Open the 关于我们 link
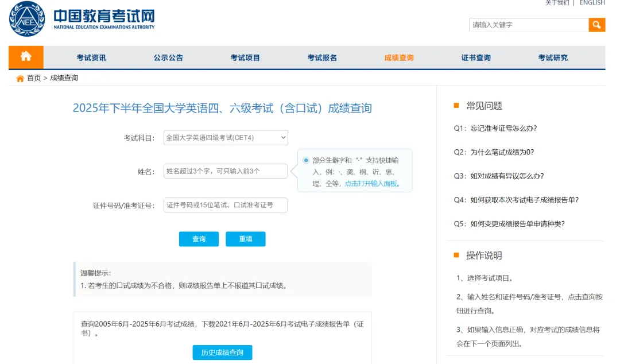The height and width of the screenshot is (364, 620). click(x=557, y=3)
